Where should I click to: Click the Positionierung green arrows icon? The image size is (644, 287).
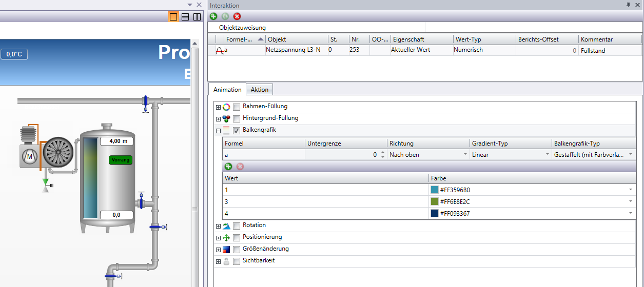click(226, 238)
